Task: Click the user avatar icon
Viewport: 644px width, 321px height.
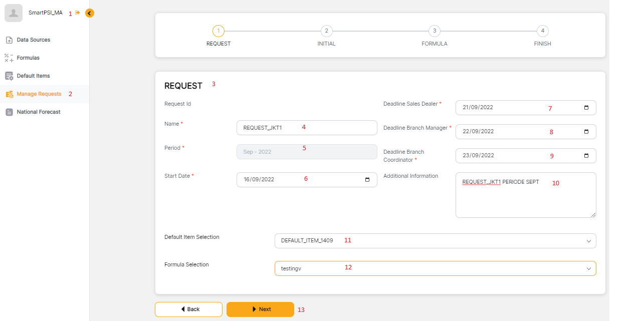Action: pos(14,13)
